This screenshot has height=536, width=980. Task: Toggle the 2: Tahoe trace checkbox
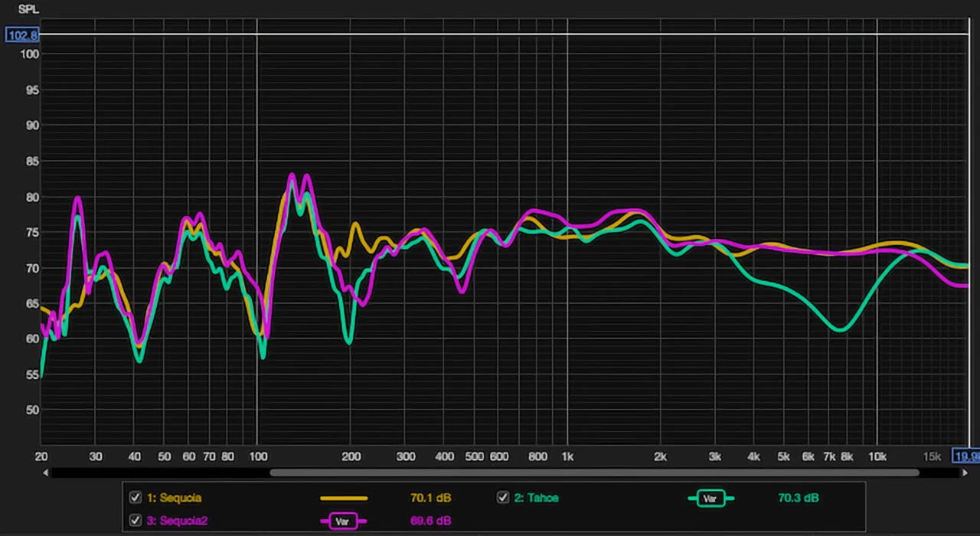[x=503, y=498]
